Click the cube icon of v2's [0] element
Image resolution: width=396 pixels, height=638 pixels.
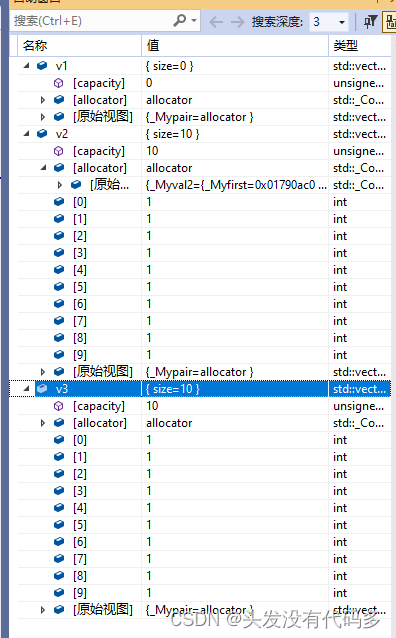tap(59, 201)
